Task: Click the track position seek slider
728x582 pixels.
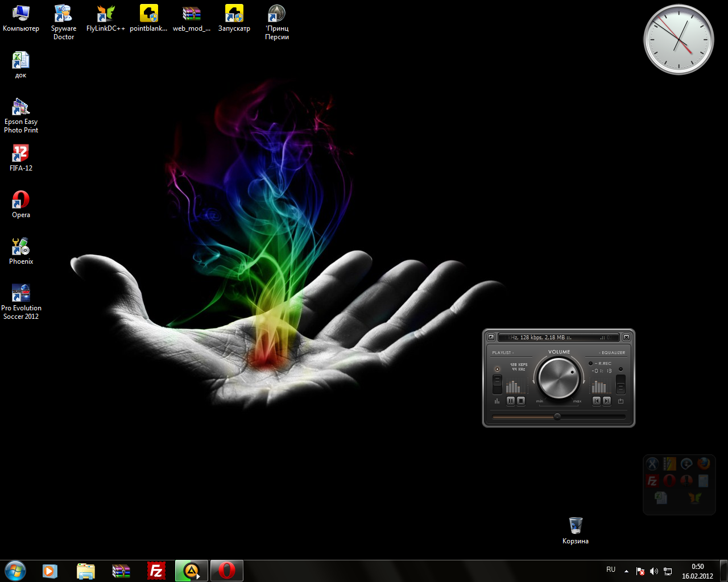Action: pyautogui.click(x=557, y=417)
